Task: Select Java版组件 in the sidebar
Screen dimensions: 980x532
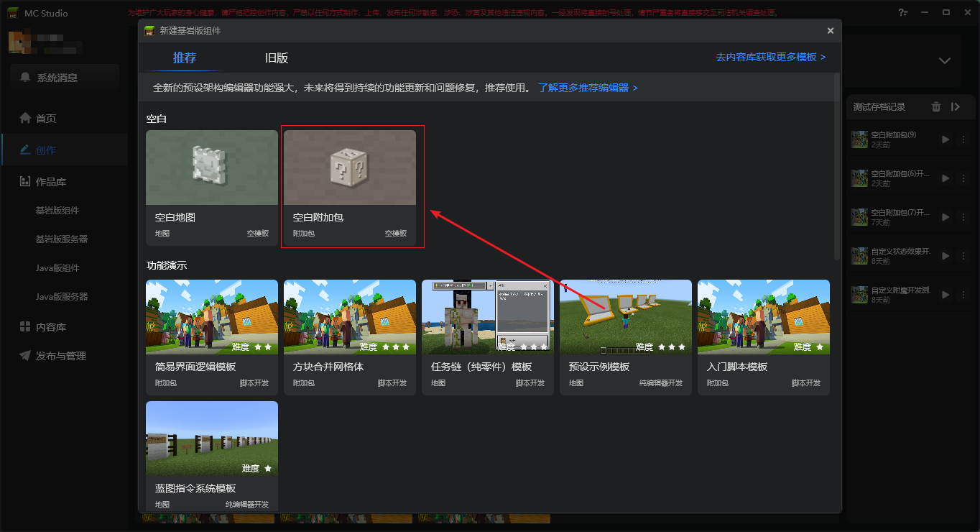Action: coord(57,268)
